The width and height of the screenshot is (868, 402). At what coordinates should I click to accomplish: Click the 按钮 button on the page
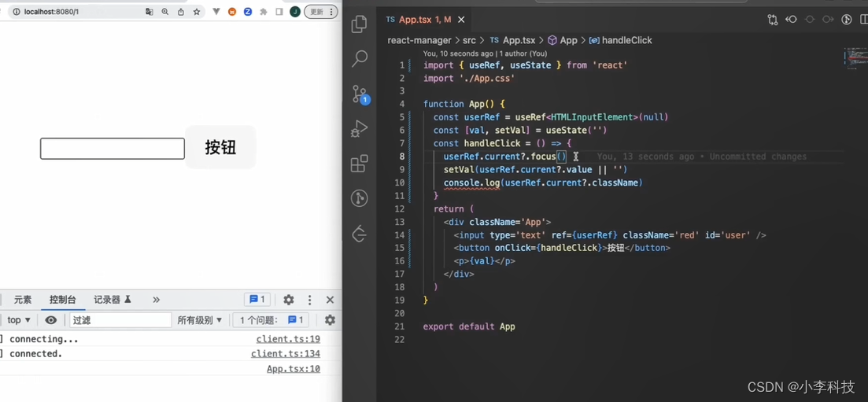220,147
